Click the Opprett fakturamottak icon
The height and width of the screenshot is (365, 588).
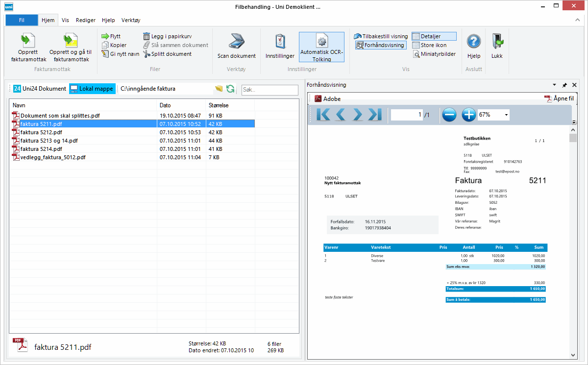(28, 41)
